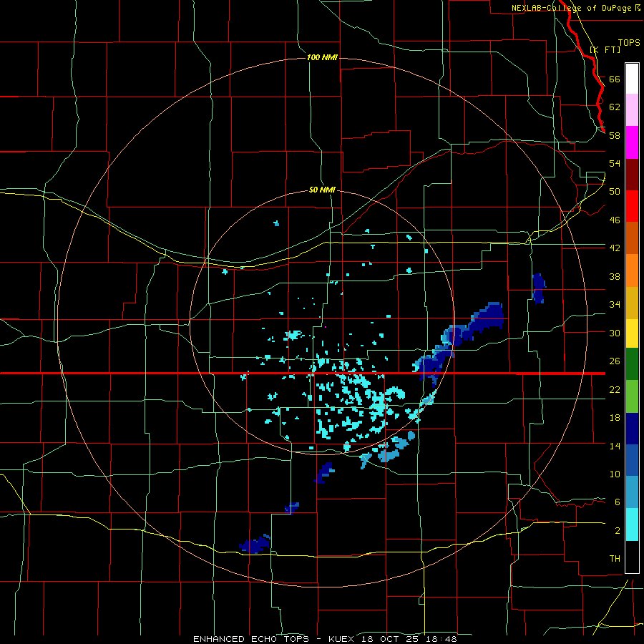Click the legend value '46'
Viewport: 644px width, 644px height.
(615, 220)
